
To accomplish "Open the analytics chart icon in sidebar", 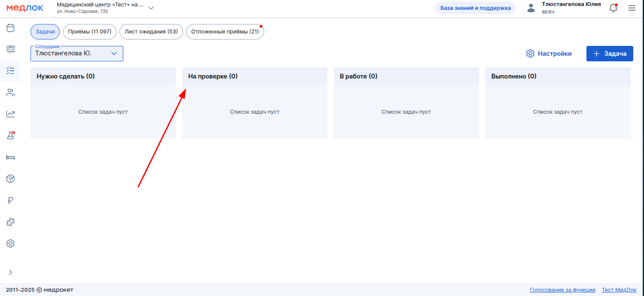I will tap(10, 114).
